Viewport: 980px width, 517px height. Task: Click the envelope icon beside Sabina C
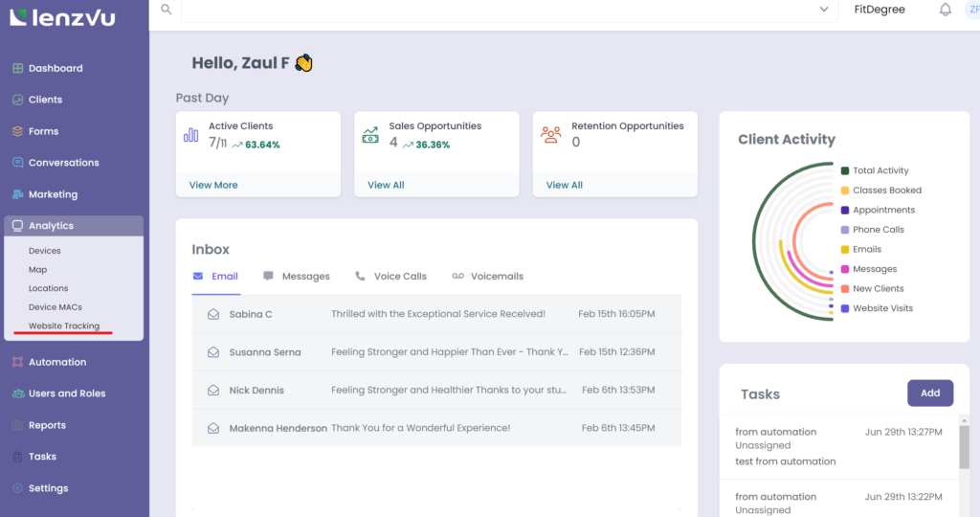(x=213, y=314)
